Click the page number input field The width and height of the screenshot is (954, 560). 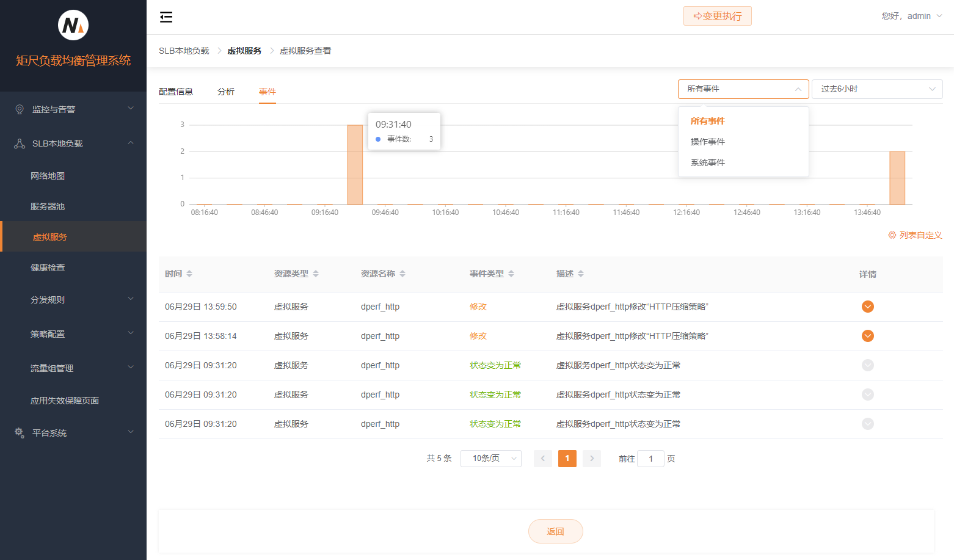(x=650, y=459)
